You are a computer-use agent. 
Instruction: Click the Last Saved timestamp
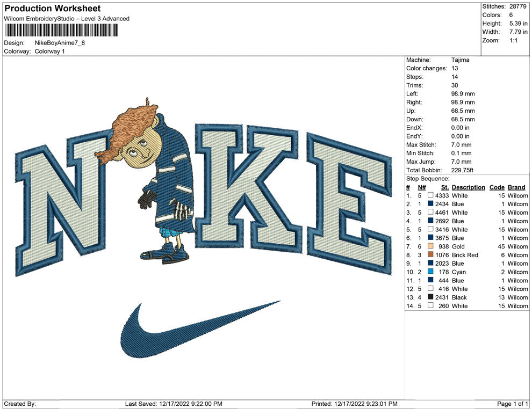(x=174, y=404)
